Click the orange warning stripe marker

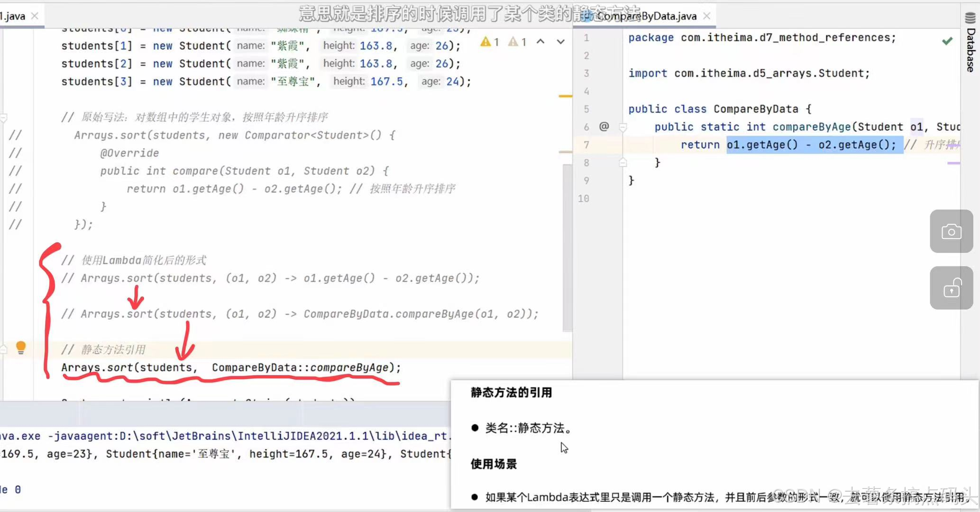[566, 96]
